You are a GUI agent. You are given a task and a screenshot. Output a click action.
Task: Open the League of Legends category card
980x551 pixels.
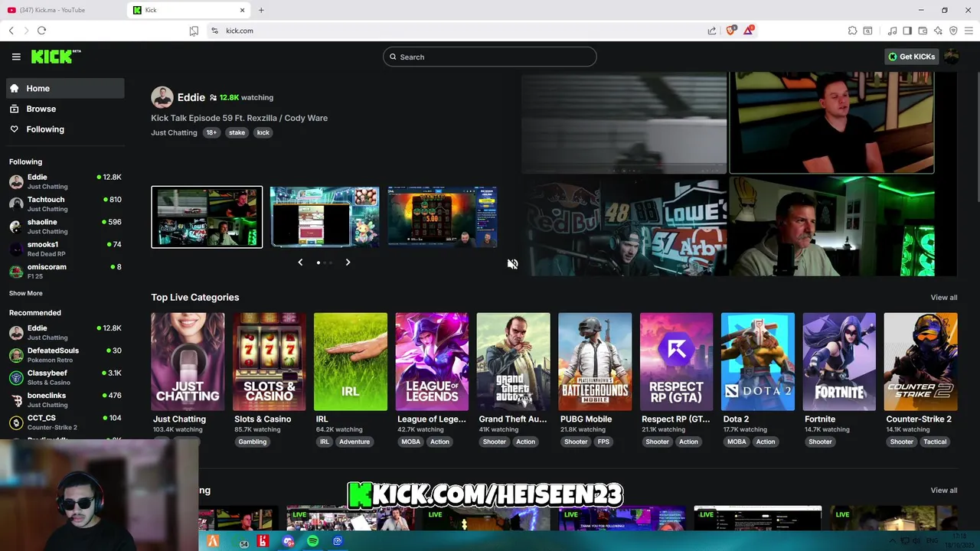pos(432,362)
